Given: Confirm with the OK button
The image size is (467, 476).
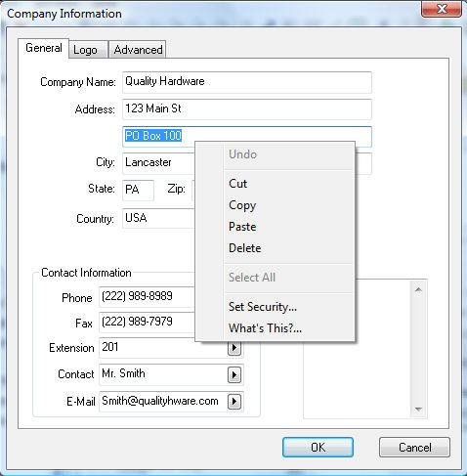Looking at the screenshot, I should click(318, 447).
